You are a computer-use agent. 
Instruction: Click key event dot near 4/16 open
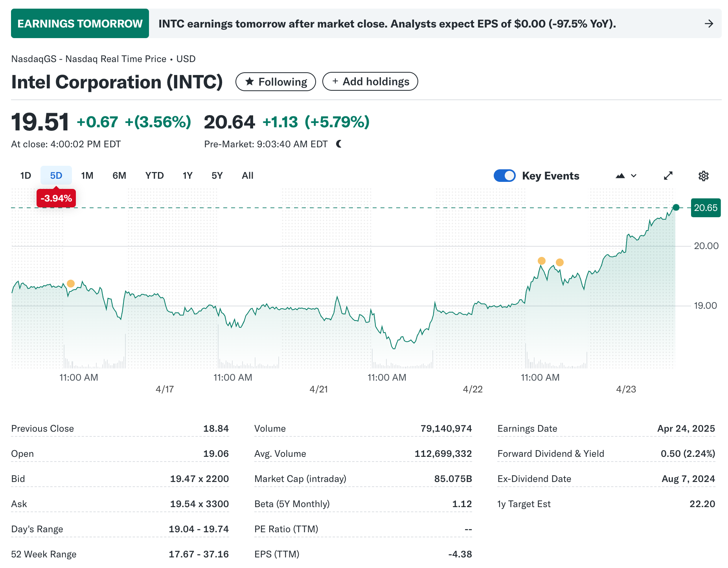[71, 284]
